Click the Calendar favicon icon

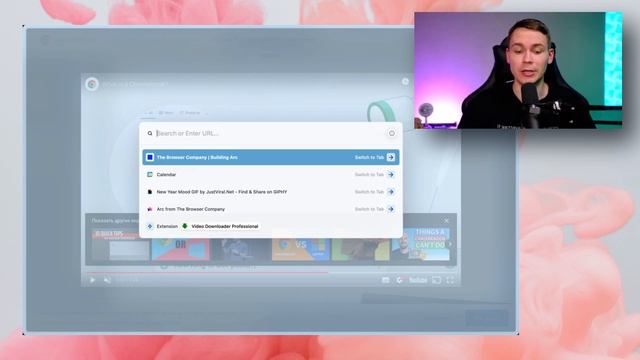(150, 174)
